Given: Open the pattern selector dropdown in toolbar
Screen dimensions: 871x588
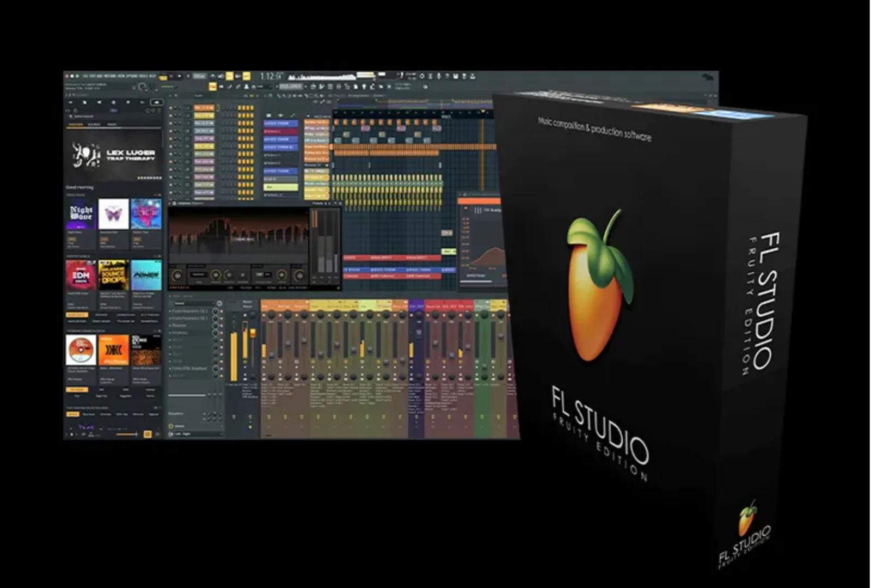Looking at the screenshot, I should pyautogui.click(x=291, y=87).
